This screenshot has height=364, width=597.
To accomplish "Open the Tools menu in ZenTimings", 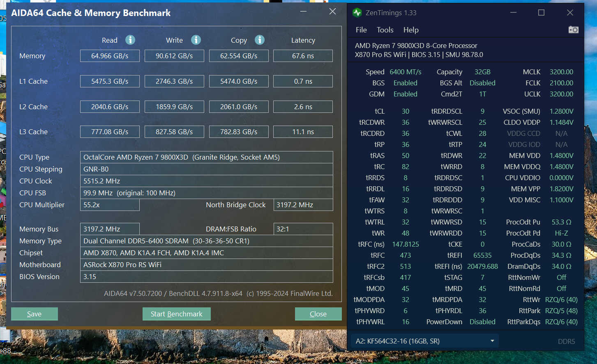I will pos(385,30).
